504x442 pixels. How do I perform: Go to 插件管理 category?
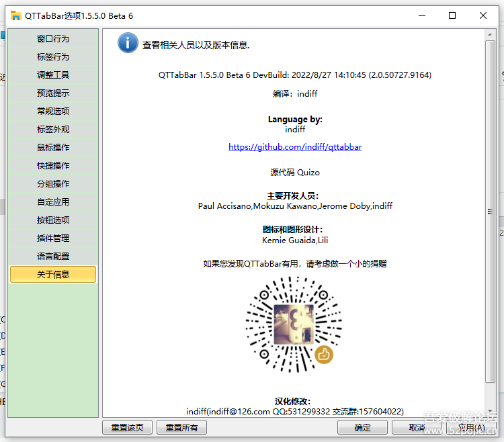point(53,238)
